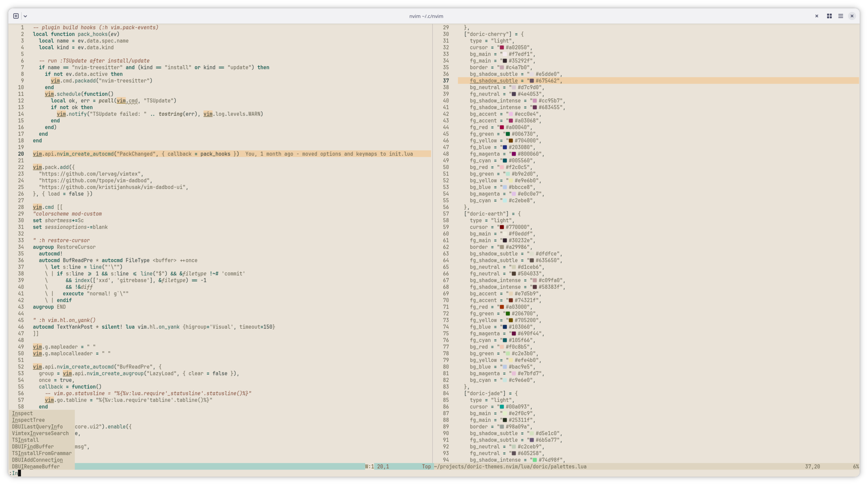Choose VimtexInverseSearch from the popup

40,433
